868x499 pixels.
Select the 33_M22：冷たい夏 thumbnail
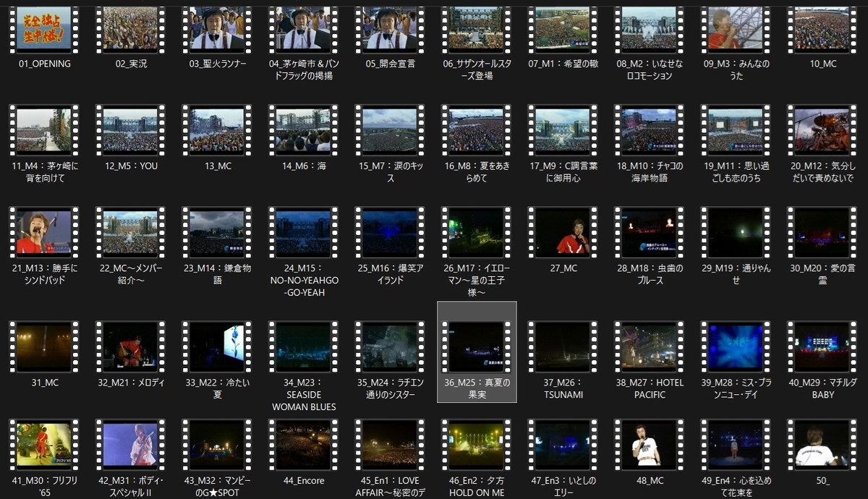(x=217, y=347)
